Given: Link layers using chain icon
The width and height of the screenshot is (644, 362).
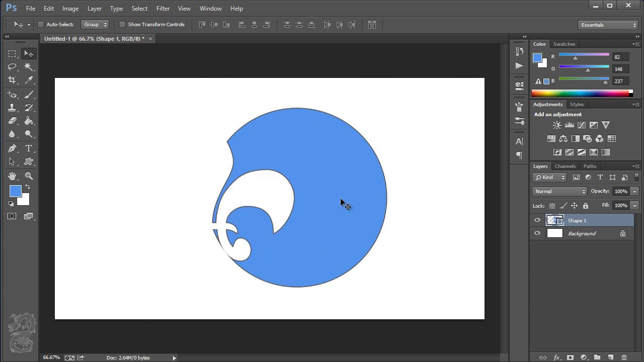Looking at the screenshot, I should [x=542, y=357].
